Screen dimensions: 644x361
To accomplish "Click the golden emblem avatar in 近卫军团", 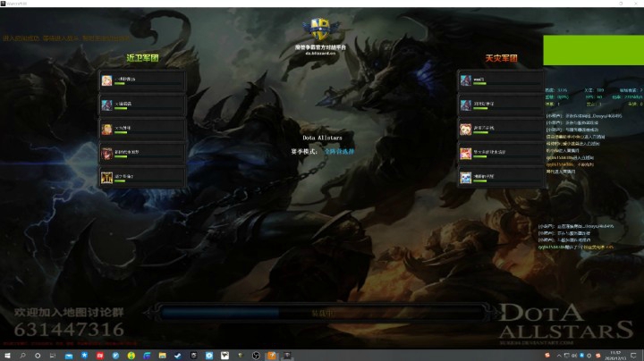I will tap(106, 178).
